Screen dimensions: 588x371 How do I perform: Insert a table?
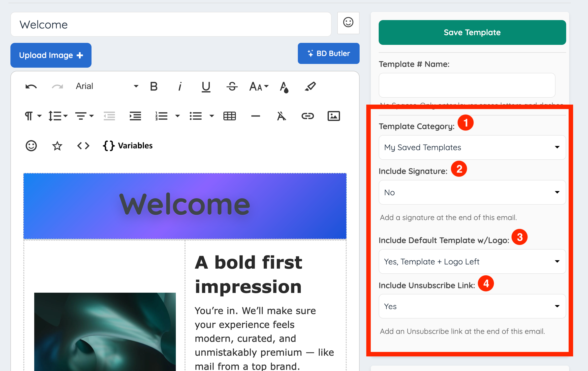(x=229, y=116)
